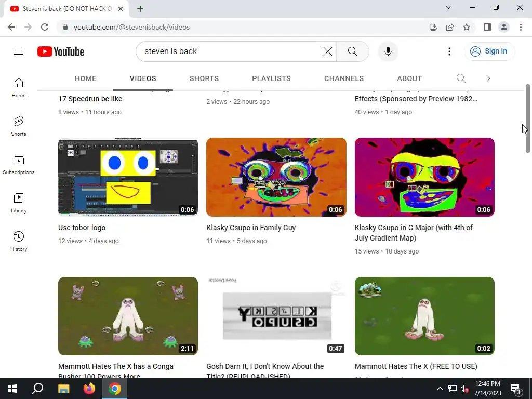Play the Usc tobor logo thumbnail

coord(128,177)
